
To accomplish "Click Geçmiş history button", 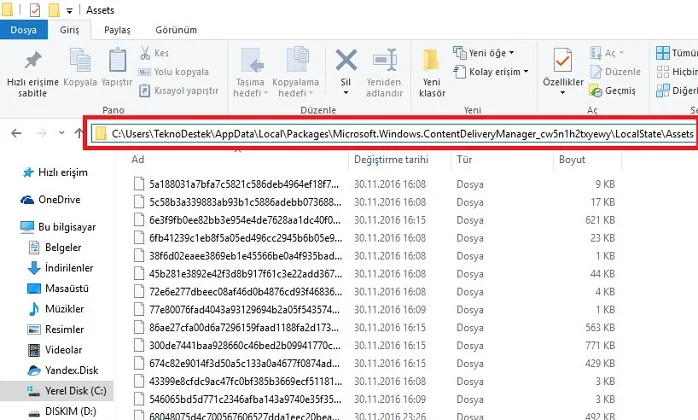I will (613, 90).
